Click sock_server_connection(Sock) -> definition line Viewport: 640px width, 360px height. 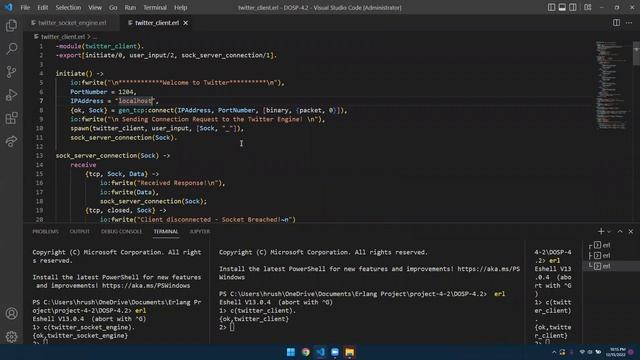[x=113, y=156]
